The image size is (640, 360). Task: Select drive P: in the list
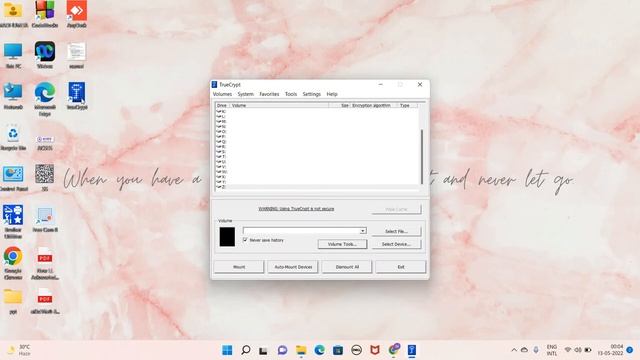[x=317, y=136]
